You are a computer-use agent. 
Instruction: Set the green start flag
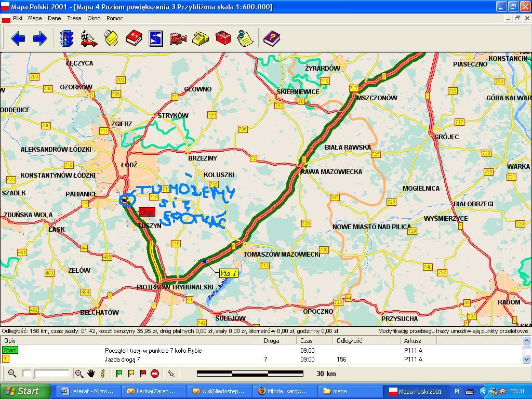click(119, 374)
